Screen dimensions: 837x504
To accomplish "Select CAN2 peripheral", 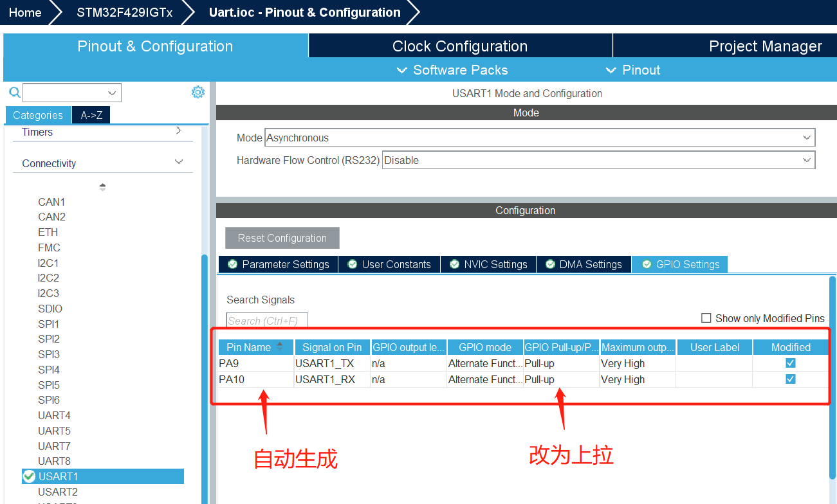I will [51, 217].
